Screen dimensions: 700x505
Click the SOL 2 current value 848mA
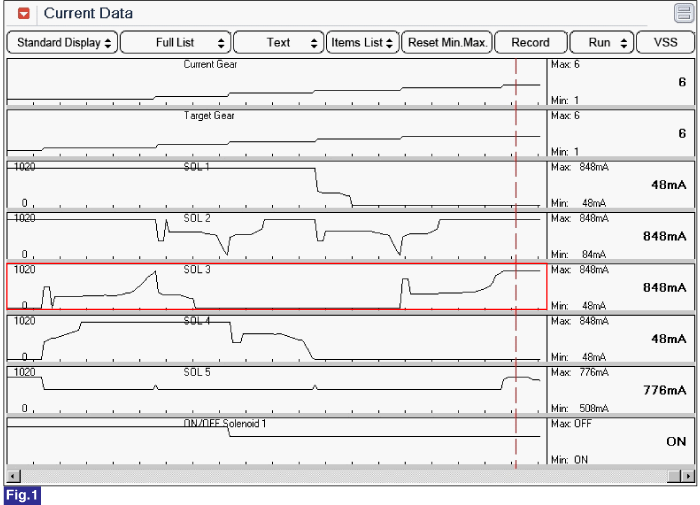(664, 236)
